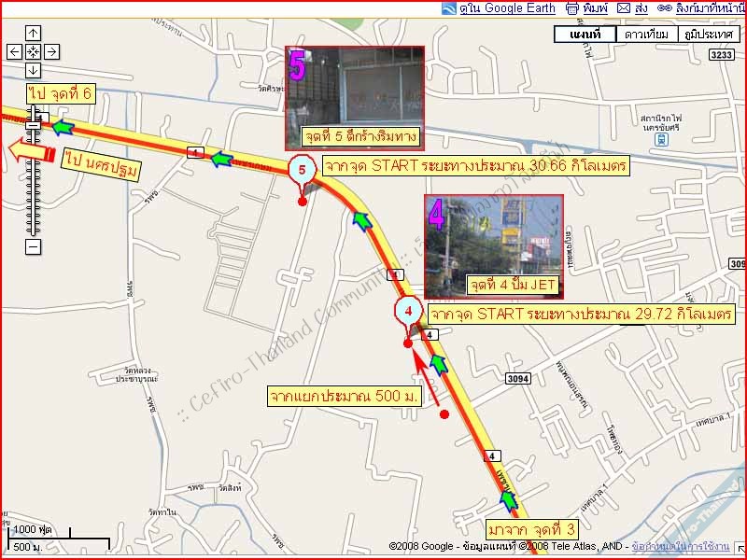
Task: Open the ดูใน Google Earth link
Action: tap(507, 8)
